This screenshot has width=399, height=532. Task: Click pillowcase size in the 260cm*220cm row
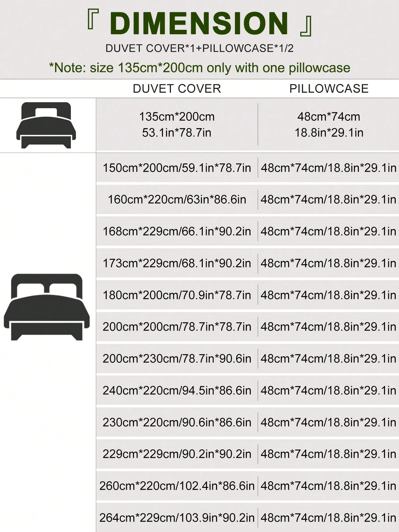tap(329, 486)
